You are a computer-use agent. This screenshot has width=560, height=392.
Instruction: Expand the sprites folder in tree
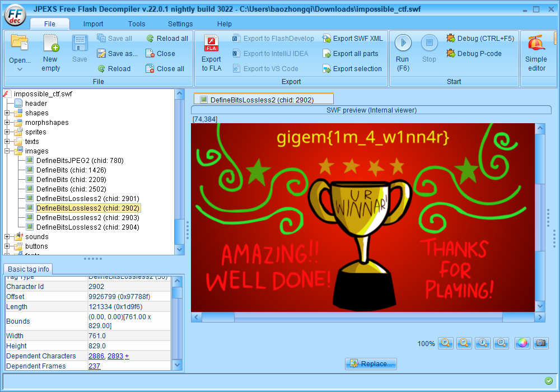pyautogui.click(x=7, y=132)
